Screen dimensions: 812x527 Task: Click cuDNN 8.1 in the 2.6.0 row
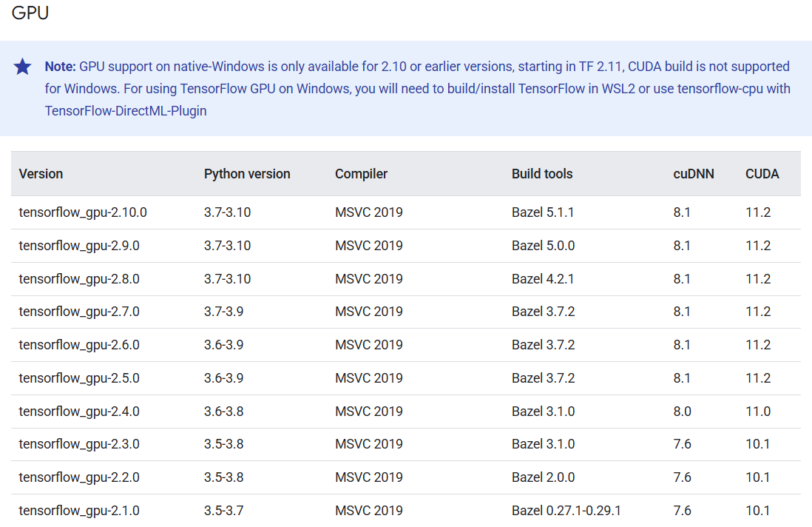click(682, 345)
